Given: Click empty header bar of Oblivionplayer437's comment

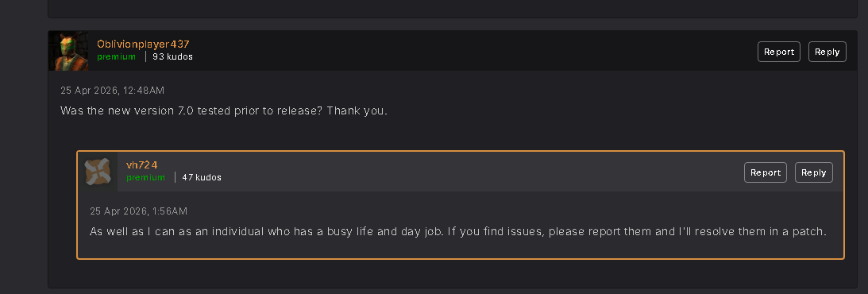Looking at the screenshot, I should pos(475,51).
